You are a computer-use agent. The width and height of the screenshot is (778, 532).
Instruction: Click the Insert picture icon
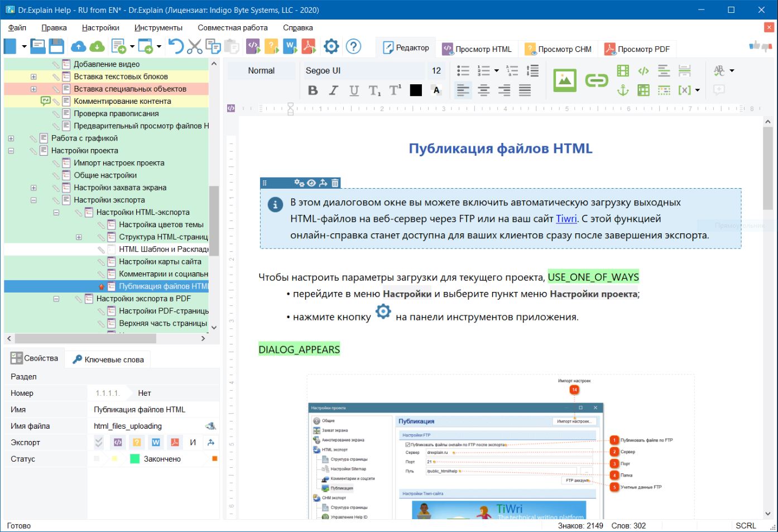pyautogui.click(x=564, y=80)
